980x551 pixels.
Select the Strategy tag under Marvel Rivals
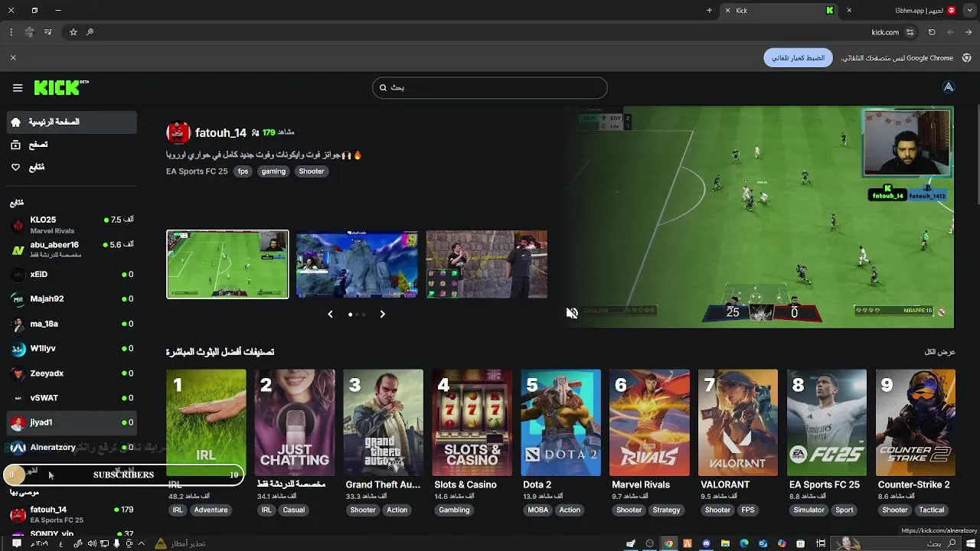(666, 510)
